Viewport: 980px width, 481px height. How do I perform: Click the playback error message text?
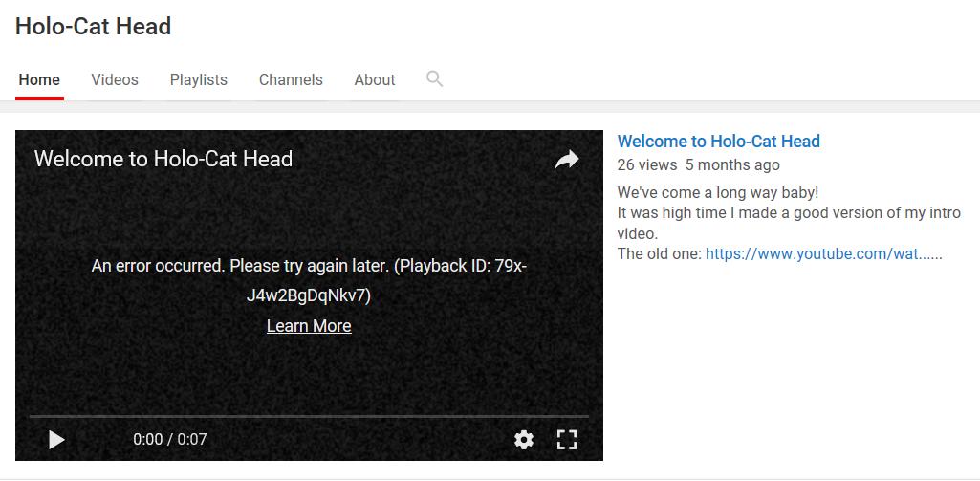[309, 281]
